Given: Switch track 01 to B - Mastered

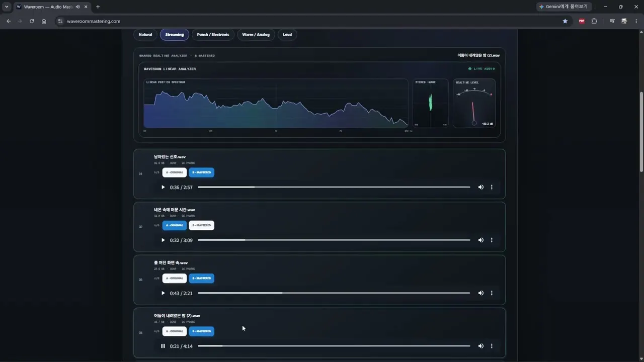Looking at the screenshot, I should click(202, 172).
